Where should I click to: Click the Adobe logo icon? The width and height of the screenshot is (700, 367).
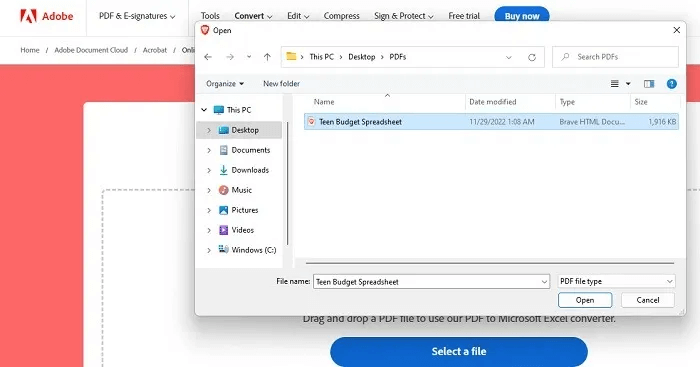(x=28, y=16)
